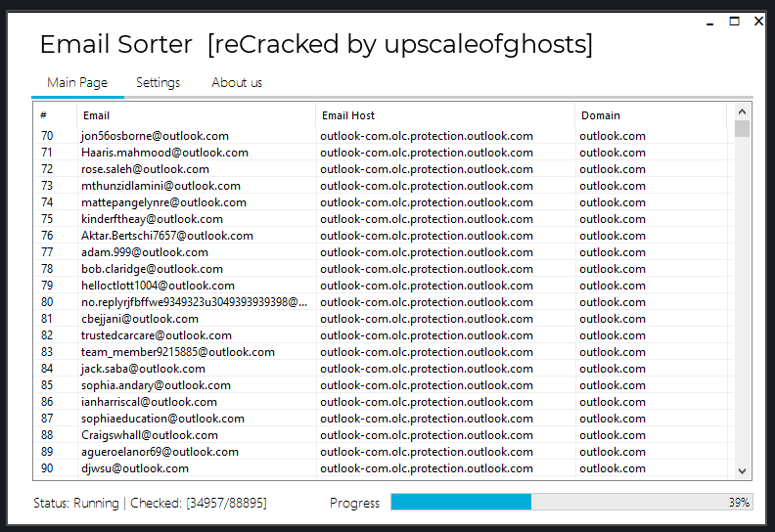775x532 pixels.
Task: Sort list by Email column header
Action: point(196,115)
